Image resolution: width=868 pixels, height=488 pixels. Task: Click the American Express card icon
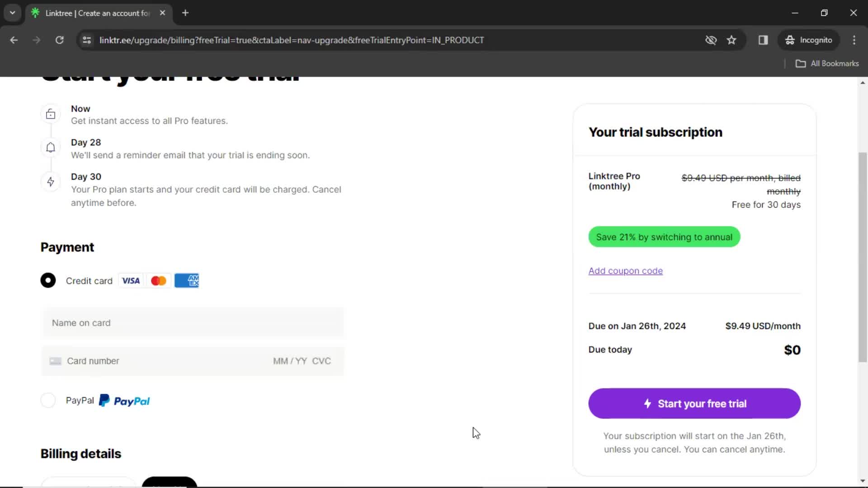[187, 281]
